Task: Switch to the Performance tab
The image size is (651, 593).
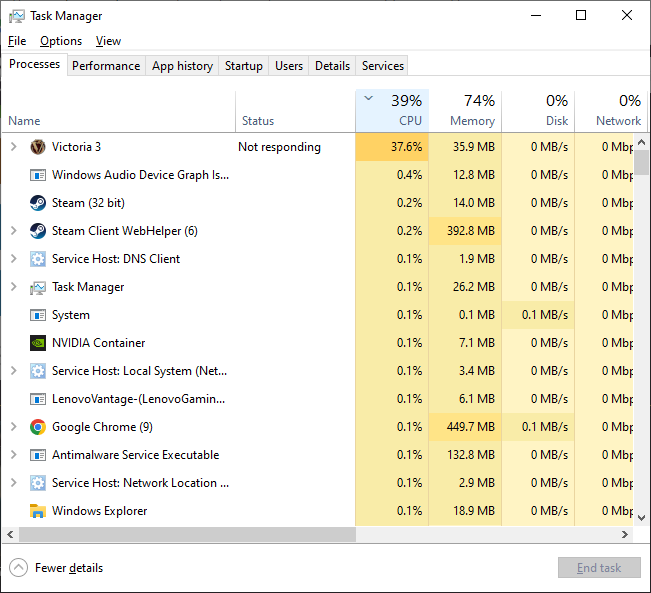Action: (106, 66)
